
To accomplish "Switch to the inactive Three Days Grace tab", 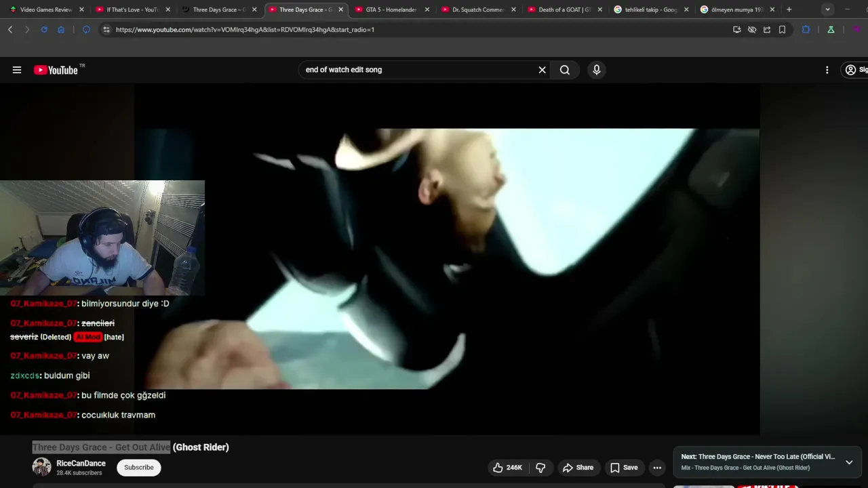I will pyautogui.click(x=219, y=9).
